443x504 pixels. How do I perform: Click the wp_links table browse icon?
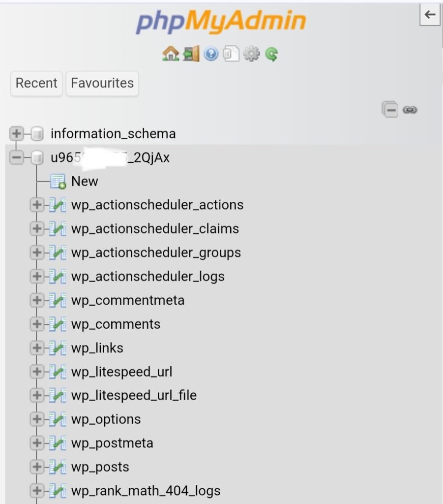58,348
